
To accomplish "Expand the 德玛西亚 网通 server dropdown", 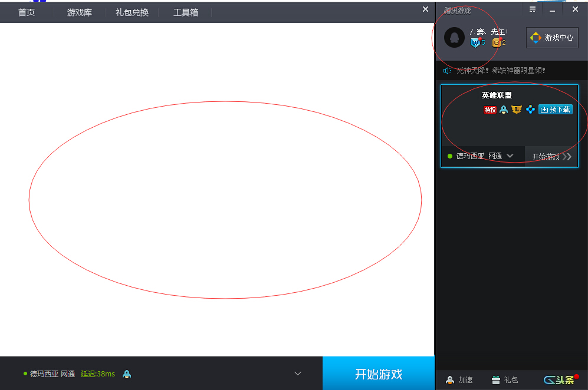I will tap(510, 156).
